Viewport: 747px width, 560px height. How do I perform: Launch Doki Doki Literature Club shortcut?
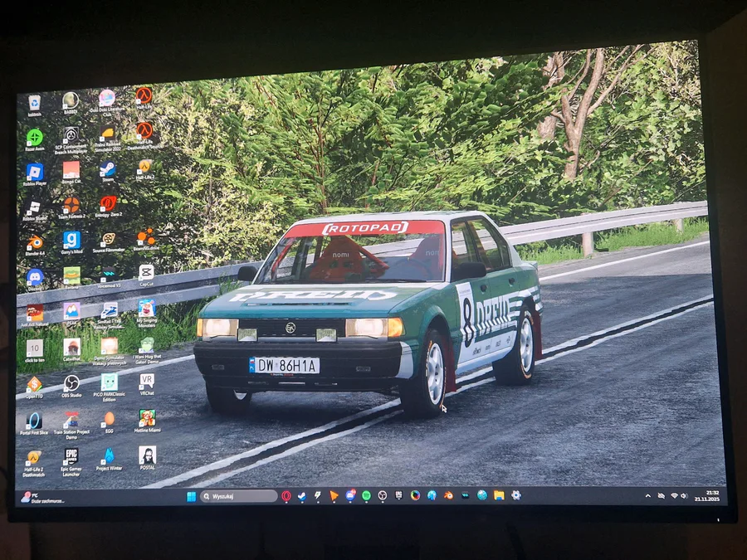click(x=107, y=104)
